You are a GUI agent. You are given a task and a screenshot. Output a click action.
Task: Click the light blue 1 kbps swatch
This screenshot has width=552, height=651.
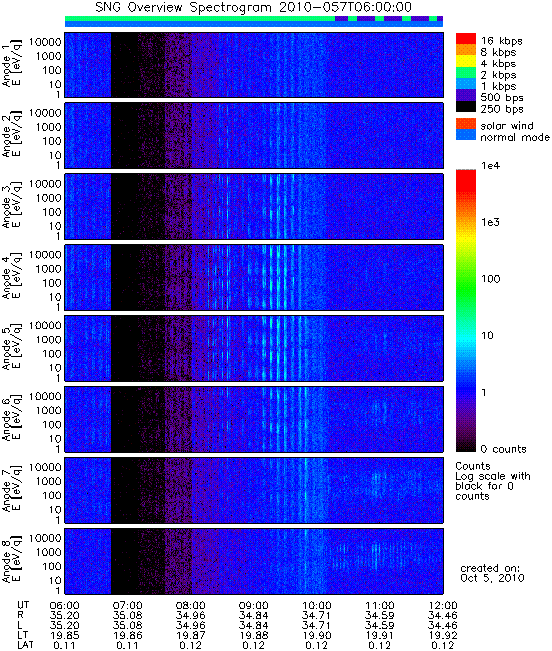(x=466, y=84)
